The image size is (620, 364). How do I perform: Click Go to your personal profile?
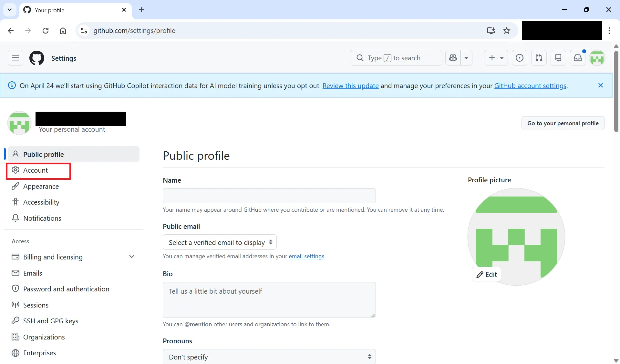click(x=563, y=123)
